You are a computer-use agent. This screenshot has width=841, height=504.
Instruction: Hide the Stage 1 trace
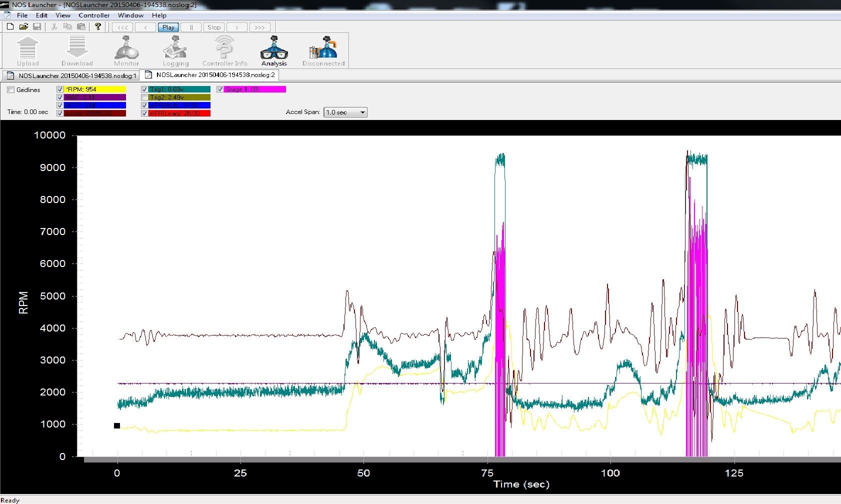220,89
